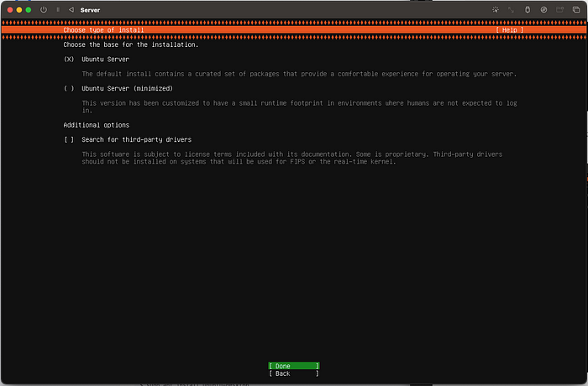The height and width of the screenshot is (386, 588).
Task: Click the Back button
Action: (294, 373)
